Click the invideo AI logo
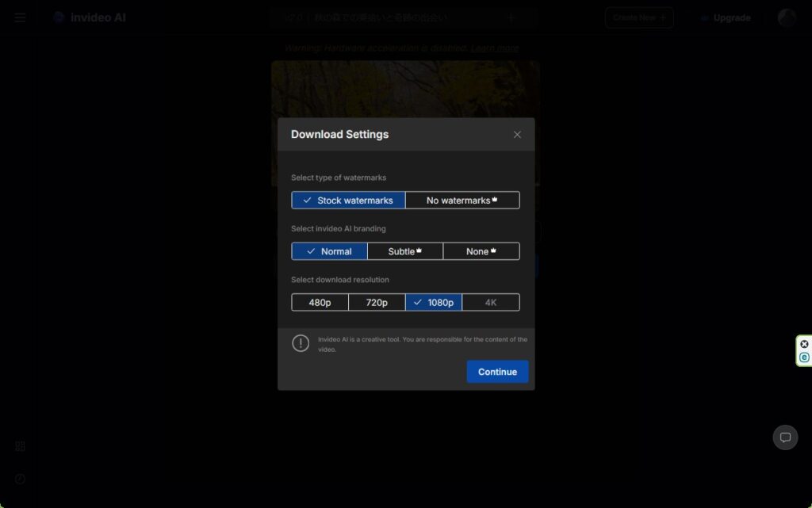The image size is (812, 508). (x=89, y=17)
